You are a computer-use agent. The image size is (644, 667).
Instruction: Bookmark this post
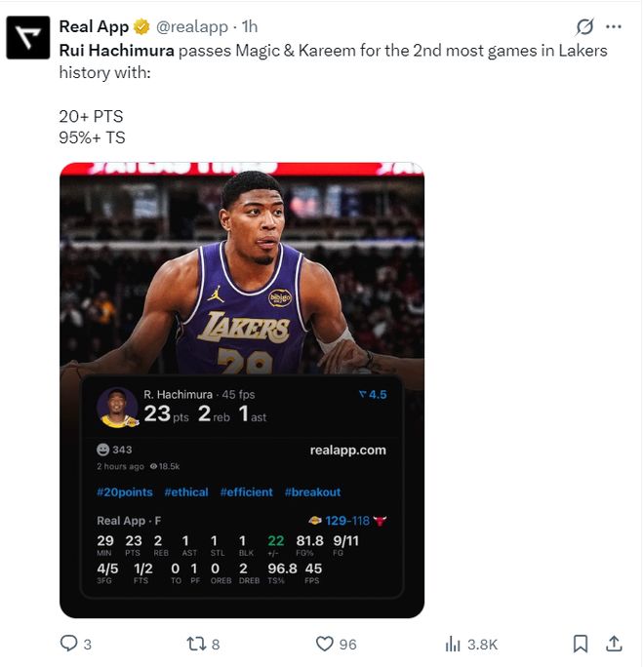581,644
